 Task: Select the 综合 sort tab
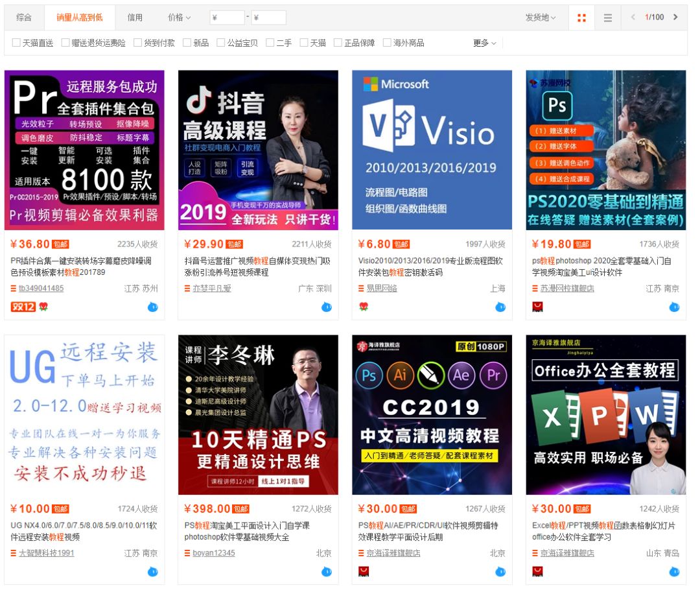point(24,18)
